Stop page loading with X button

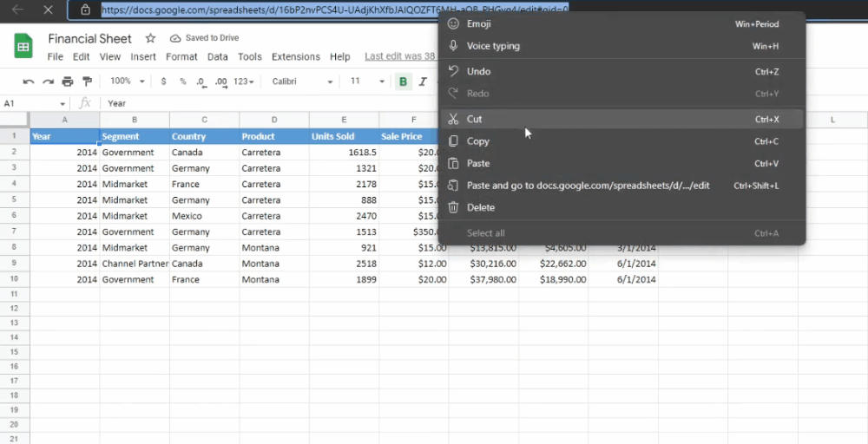(48, 10)
